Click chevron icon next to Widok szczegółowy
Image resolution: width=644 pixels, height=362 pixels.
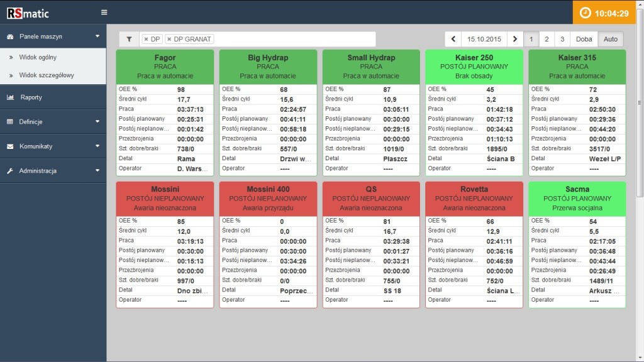11,75
